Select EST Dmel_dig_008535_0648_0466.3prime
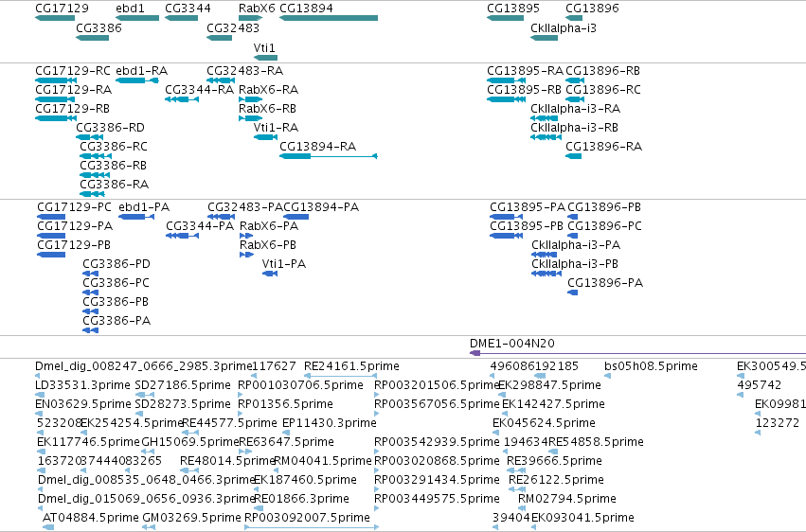This screenshot has height=532, width=806. tap(147, 480)
